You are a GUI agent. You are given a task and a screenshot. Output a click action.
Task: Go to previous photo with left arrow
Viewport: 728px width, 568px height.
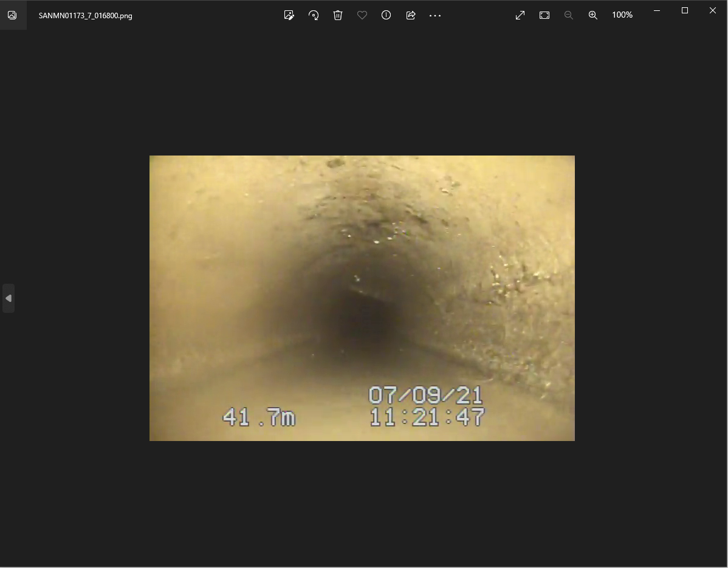(x=9, y=298)
